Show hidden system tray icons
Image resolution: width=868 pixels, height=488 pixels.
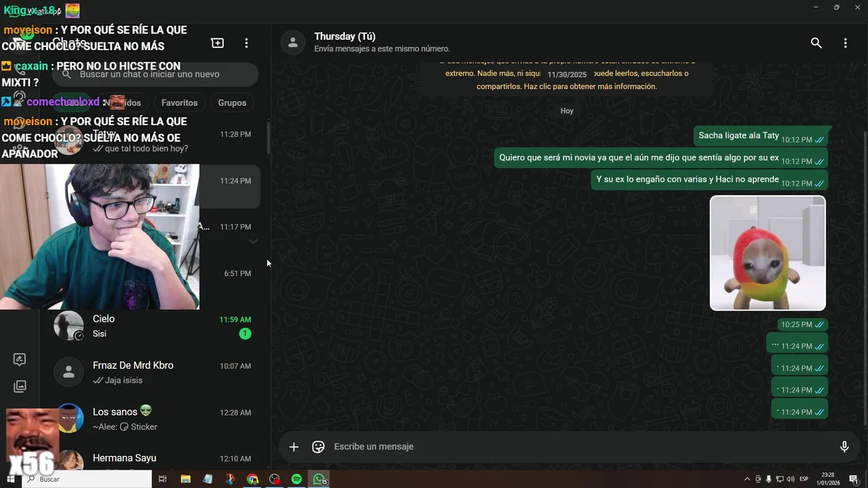[x=747, y=479]
